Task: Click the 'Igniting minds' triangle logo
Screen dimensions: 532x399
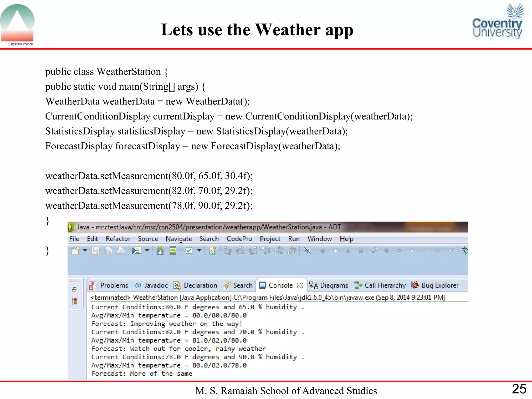Action: tap(18, 25)
